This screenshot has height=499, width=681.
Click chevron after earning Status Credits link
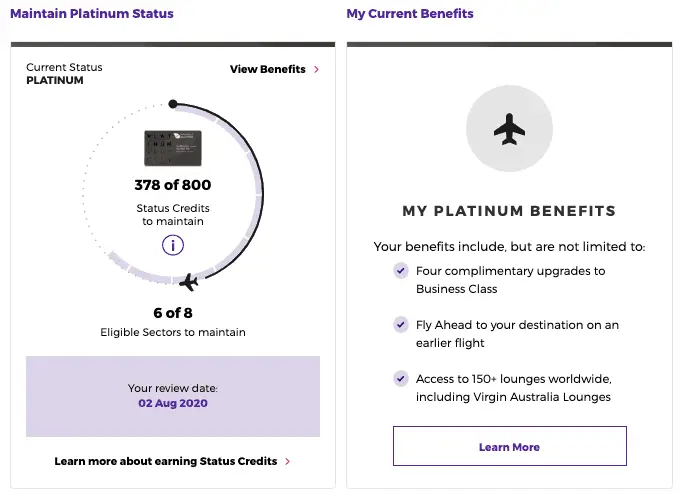[288, 462]
